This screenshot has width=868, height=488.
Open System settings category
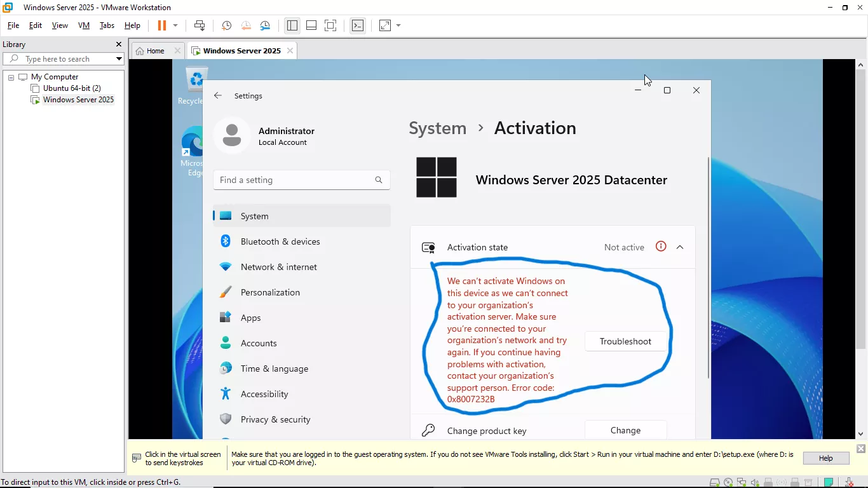click(302, 216)
